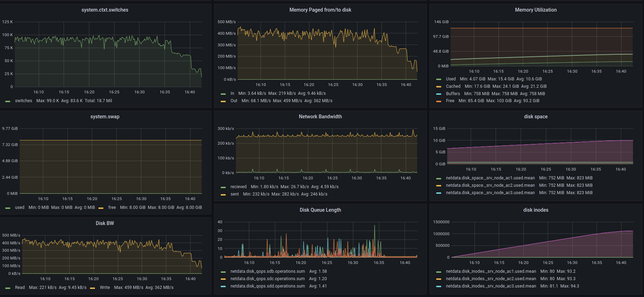The height and width of the screenshot is (297, 644).
Task: Open the Memory Utilization panel title menu
Action: [535, 10]
